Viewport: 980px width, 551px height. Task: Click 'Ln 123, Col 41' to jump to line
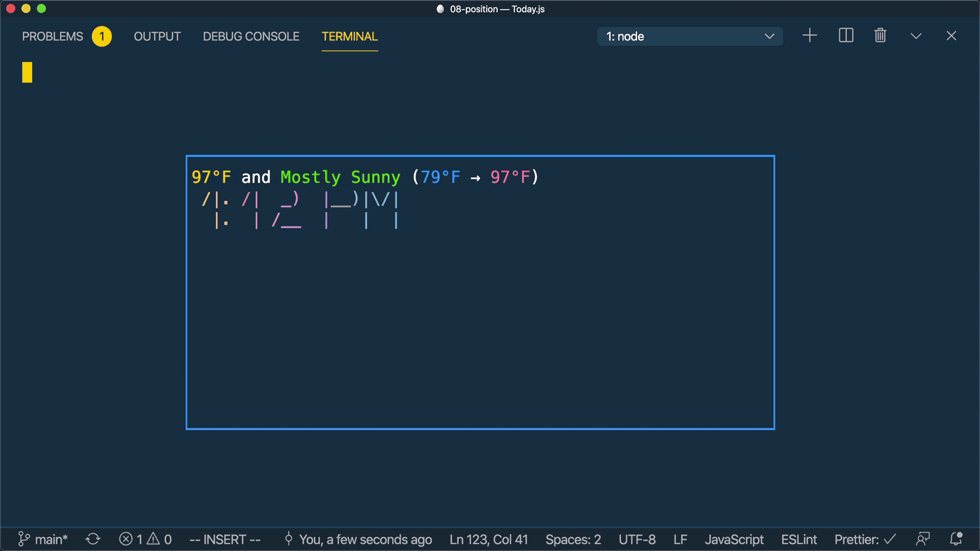[x=488, y=539]
